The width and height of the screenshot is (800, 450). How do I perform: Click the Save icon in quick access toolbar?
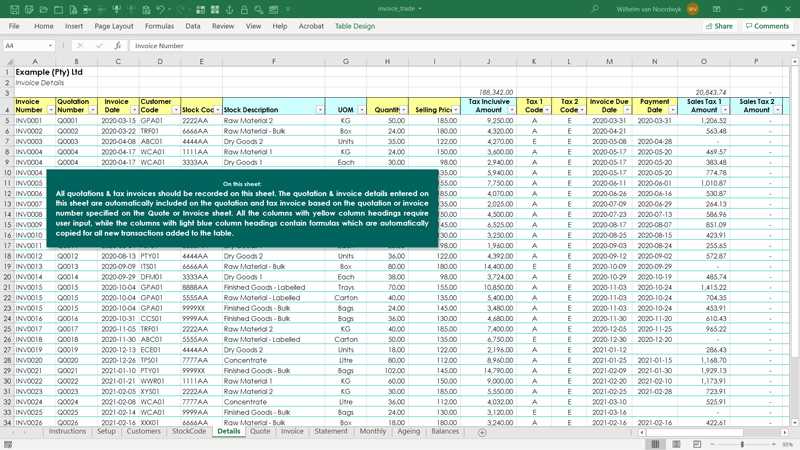pyautogui.click(x=14, y=10)
